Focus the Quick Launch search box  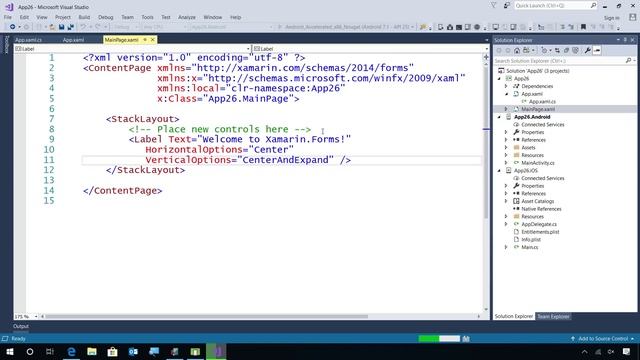(x=555, y=6)
